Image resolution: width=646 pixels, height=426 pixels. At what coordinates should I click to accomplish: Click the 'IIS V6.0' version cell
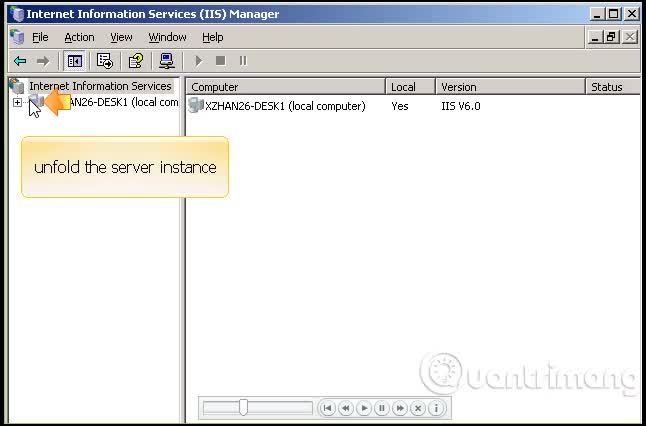point(461,106)
